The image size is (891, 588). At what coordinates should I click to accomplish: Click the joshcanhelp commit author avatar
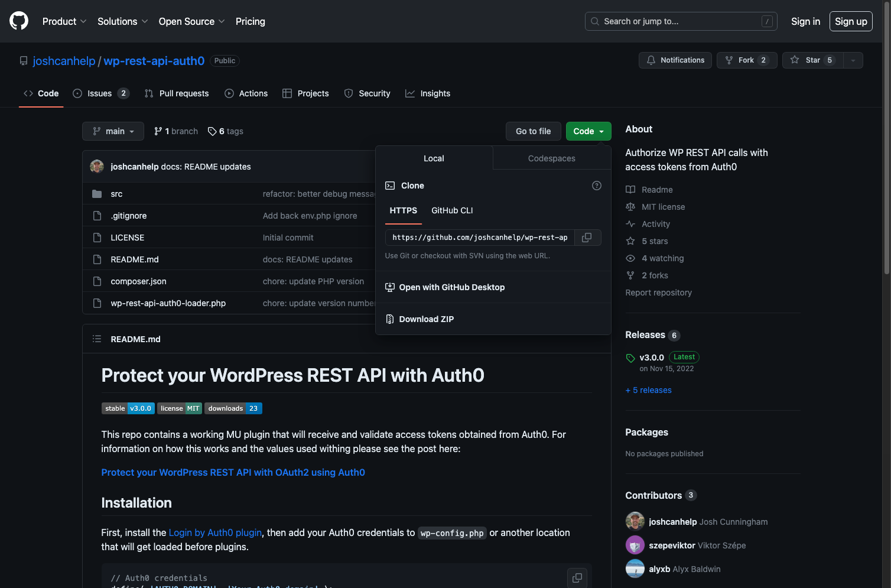(x=97, y=167)
